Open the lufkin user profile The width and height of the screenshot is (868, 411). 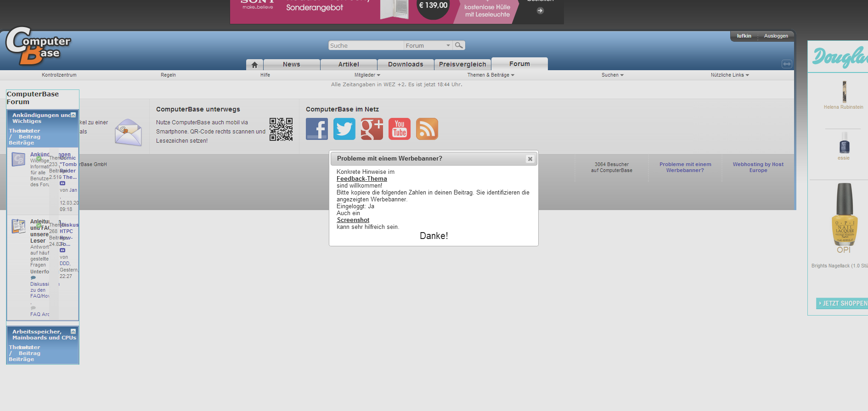(744, 36)
